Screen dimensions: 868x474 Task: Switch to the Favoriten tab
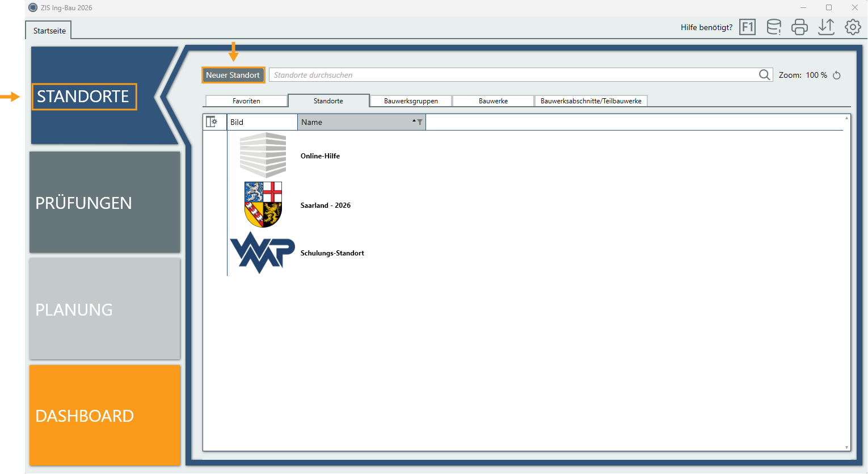click(246, 101)
